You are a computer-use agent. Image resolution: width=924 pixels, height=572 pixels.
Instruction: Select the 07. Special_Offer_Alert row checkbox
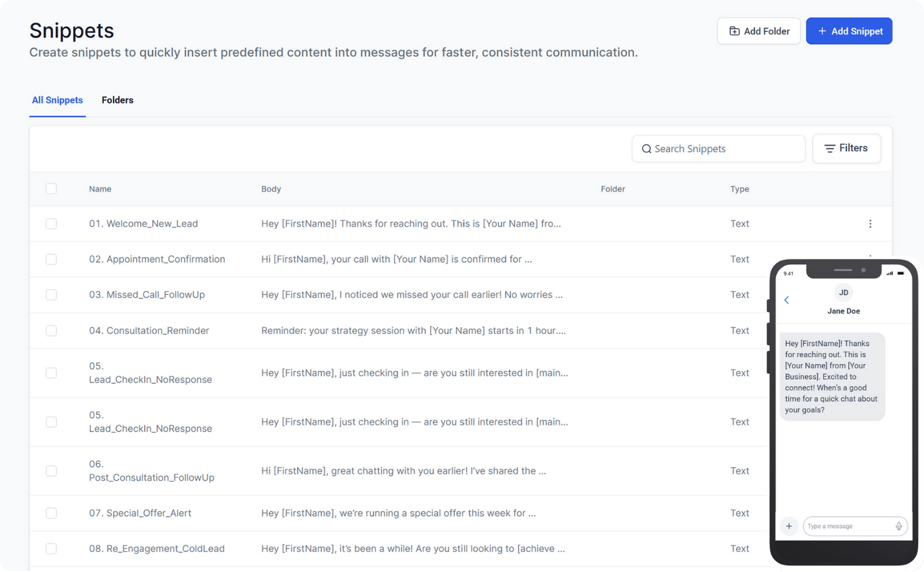(x=51, y=513)
